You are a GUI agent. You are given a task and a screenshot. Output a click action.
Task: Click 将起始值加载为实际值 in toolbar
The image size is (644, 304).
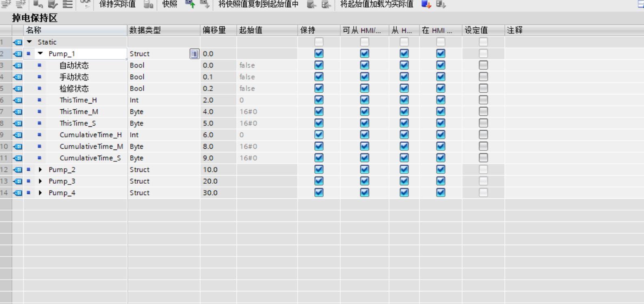coord(376,4)
